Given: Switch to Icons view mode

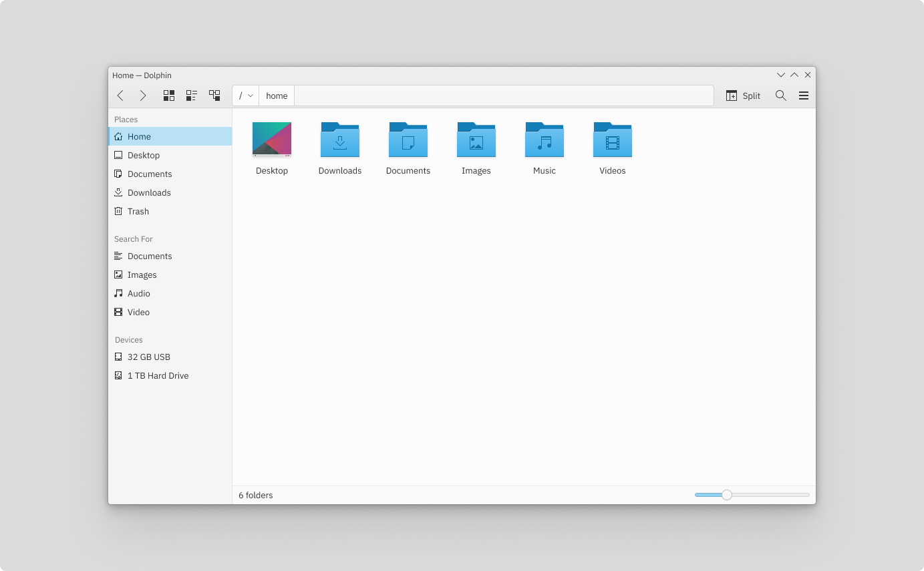Looking at the screenshot, I should [x=169, y=95].
